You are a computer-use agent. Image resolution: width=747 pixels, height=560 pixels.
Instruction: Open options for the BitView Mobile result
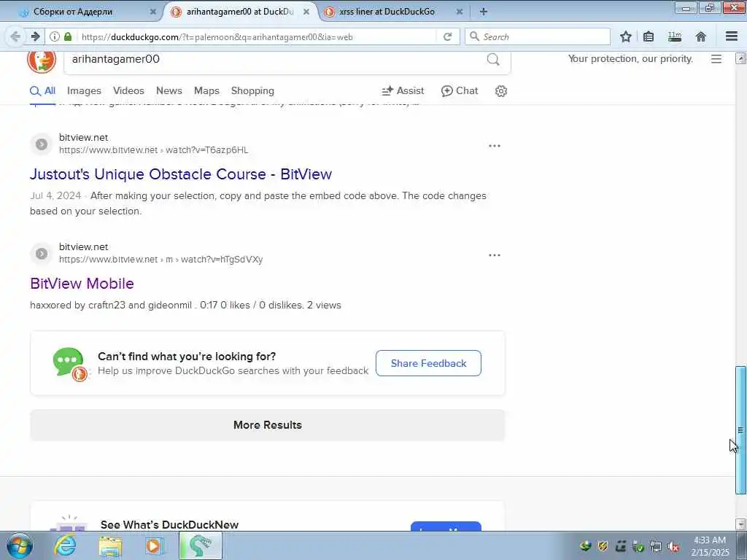click(x=495, y=255)
